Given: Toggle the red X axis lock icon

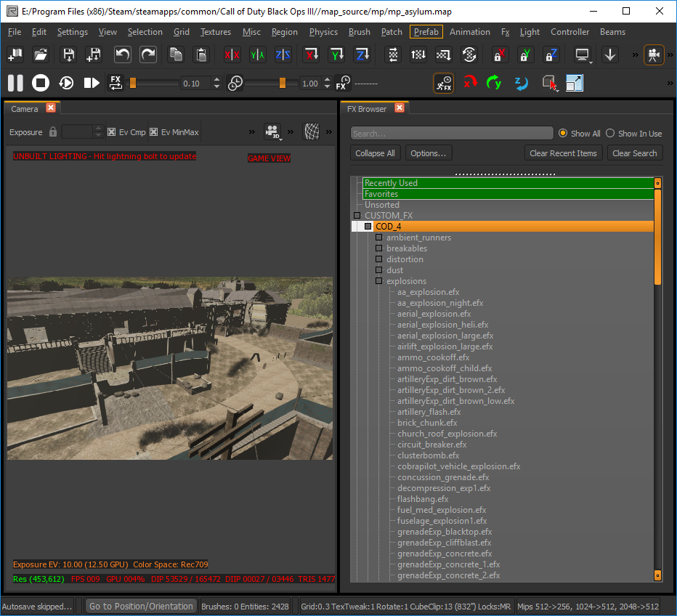Looking at the screenshot, I should click(499, 54).
